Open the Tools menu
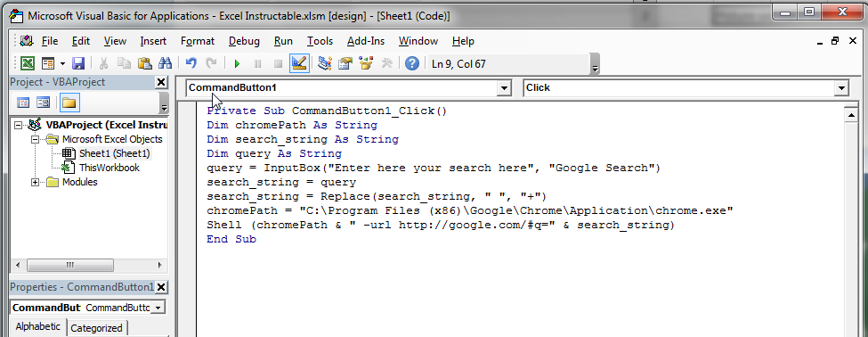Screen dimensions: 868x337 coord(320,41)
